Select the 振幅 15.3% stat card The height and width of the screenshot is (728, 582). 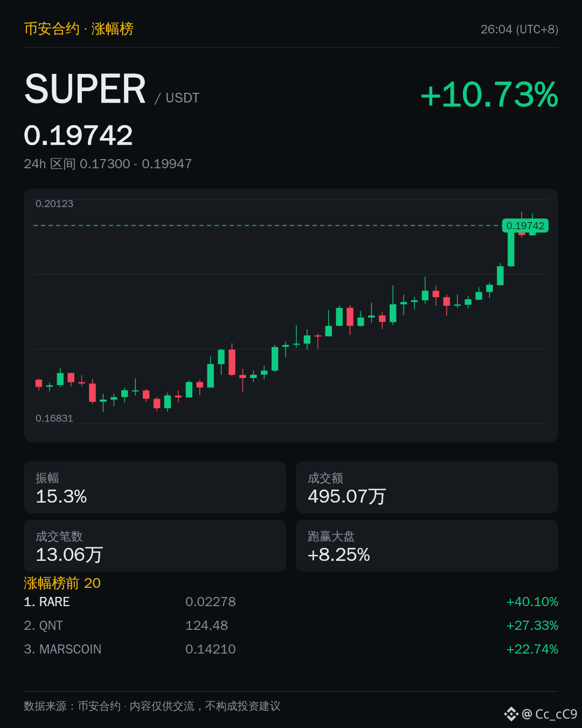point(155,487)
